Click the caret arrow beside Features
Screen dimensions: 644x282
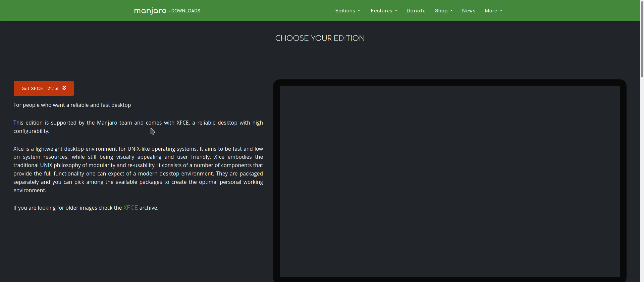[x=396, y=11]
